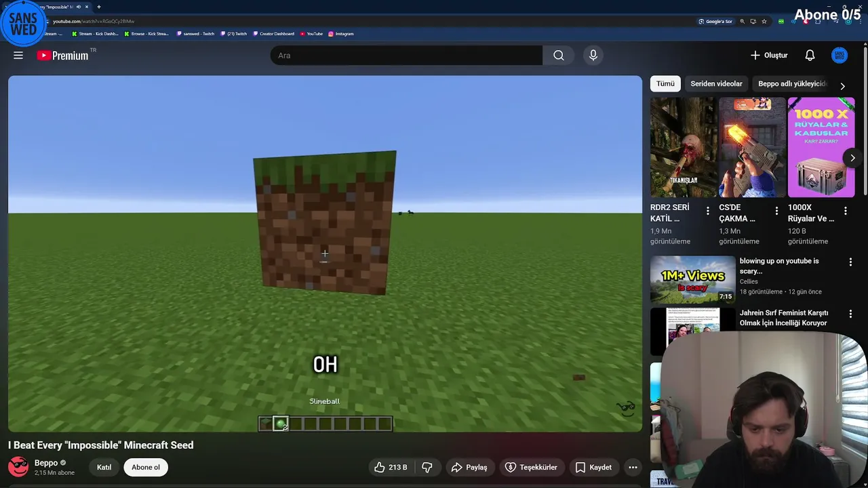Open Jahrein Sırf Feminist video title
Viewport: 868px width, 488px height.
click(x=784, y=318)
